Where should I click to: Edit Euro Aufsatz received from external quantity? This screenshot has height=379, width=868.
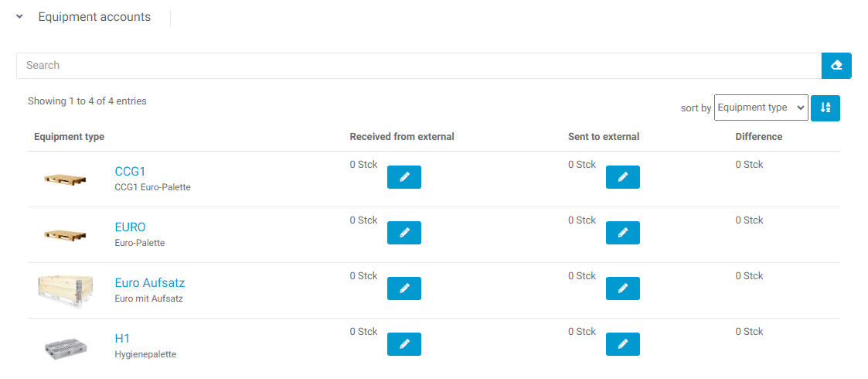pos(403,289)
